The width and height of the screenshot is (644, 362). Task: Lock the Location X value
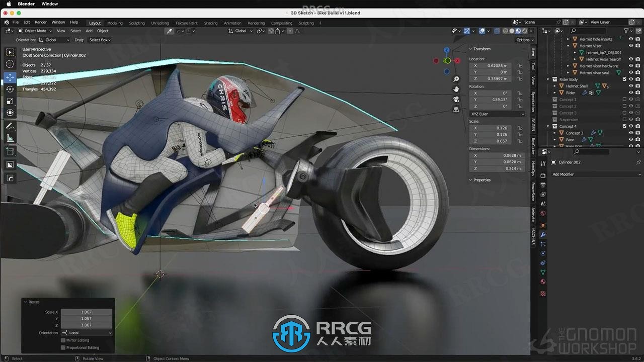(x=520, y=65)
